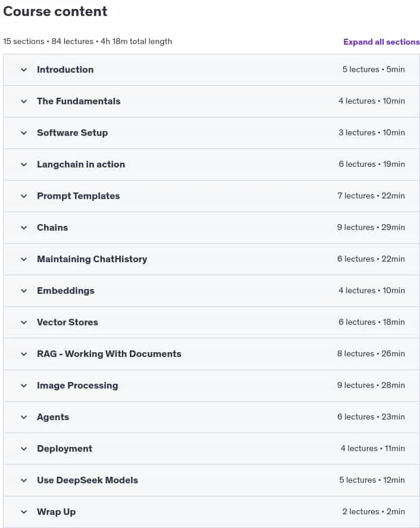
Task: Click the Expand all sections link
Action: pyautogui.click(x=381, y=42)
